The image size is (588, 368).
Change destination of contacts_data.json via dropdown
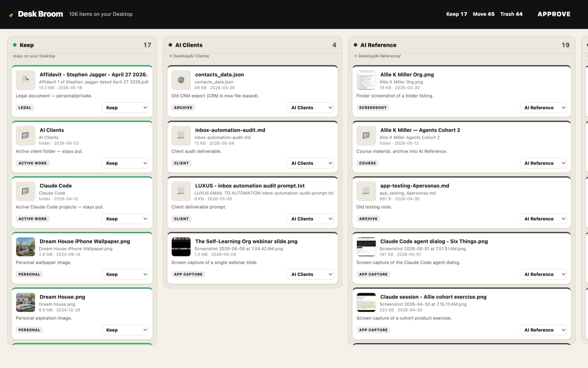tap(310, 108)
